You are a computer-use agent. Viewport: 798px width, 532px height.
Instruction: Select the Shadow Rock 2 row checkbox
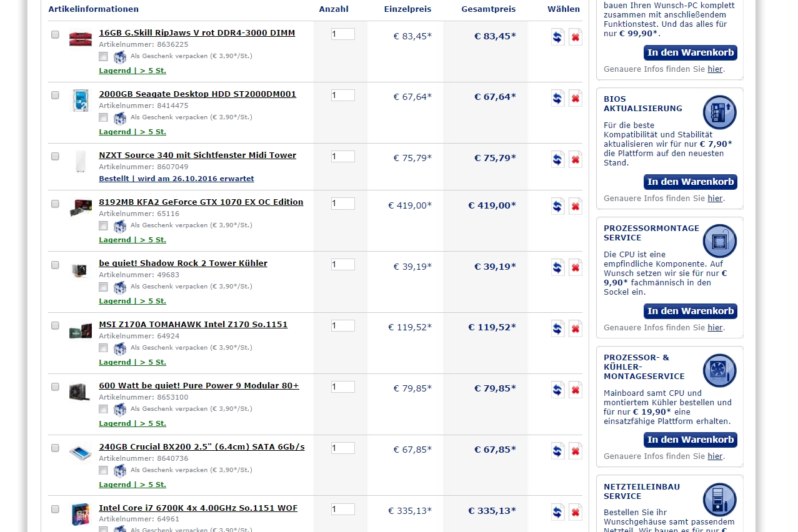[x=55, y=265]
